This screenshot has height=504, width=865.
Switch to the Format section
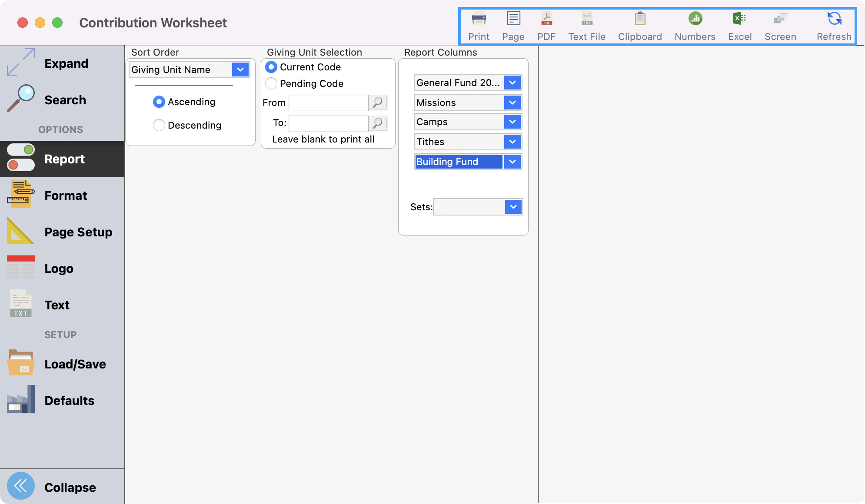(66, 196)
